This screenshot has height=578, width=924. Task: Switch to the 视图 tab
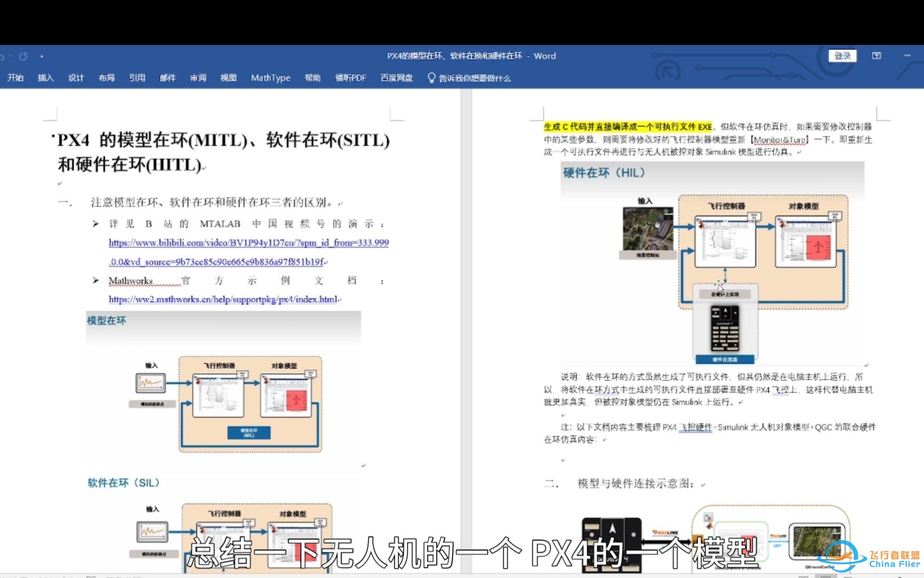click(x=229, y=78)
